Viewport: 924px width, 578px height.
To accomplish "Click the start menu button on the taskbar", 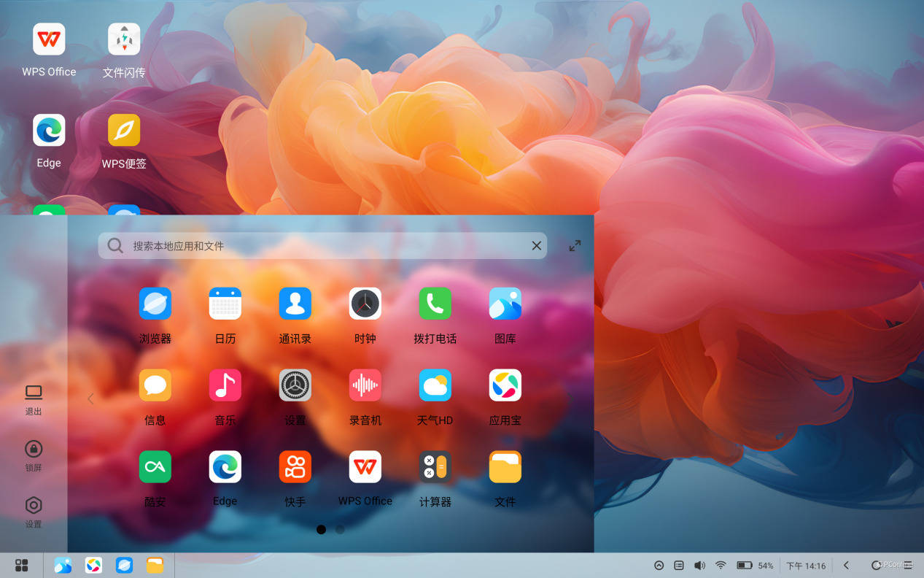I will [x=22, y=566].
